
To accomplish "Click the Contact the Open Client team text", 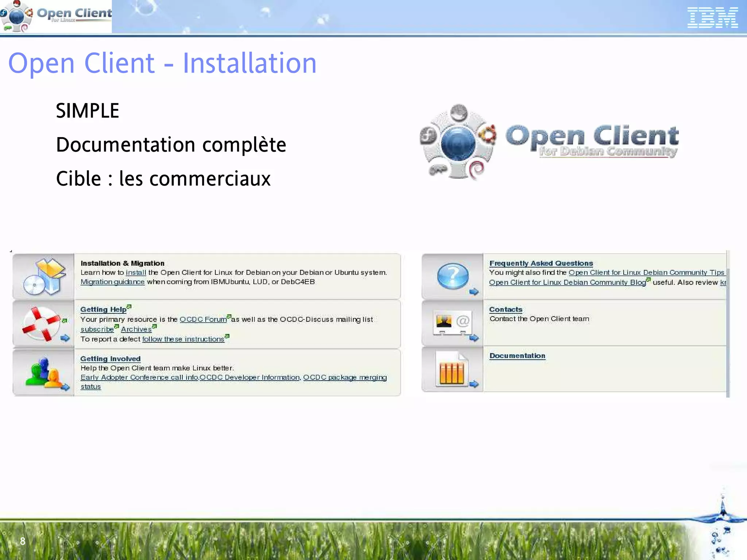I will tap(539, 319).
